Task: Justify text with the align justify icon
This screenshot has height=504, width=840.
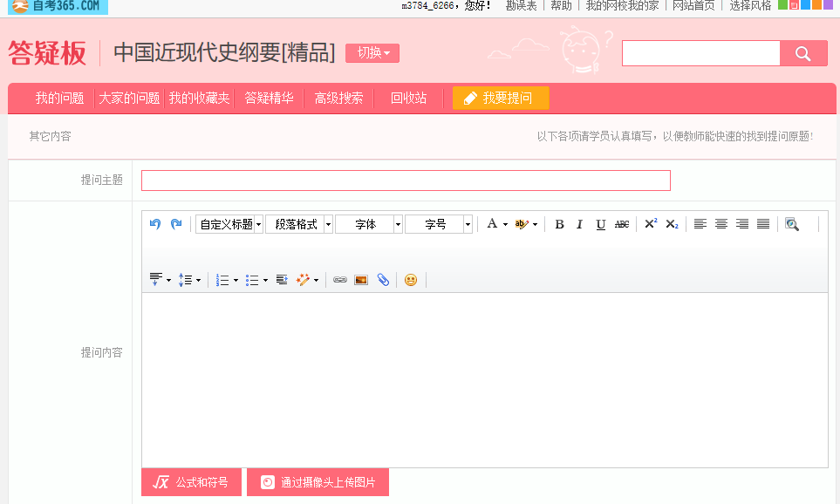Action: (763, 224)
